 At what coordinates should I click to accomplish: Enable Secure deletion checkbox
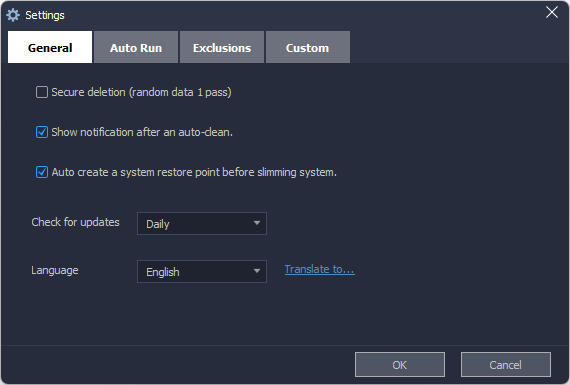click(x=42, y=92)
